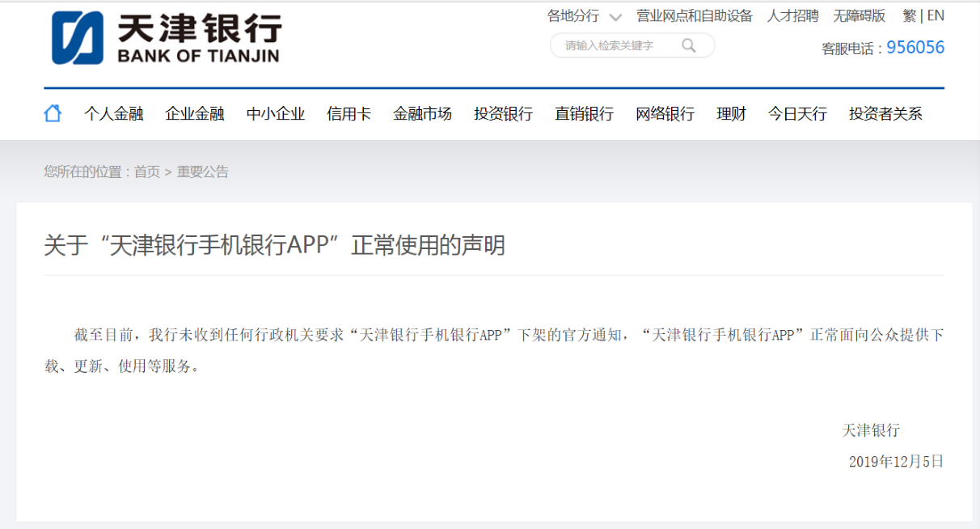Open 金融市场 financial markets page

pos(421,114)
